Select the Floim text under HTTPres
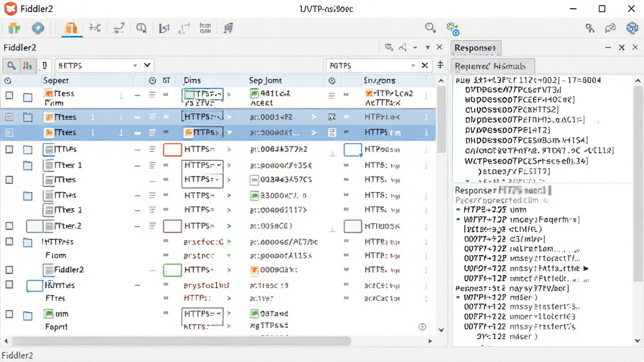This screenshot has height=362, width=644. [55, 255]
